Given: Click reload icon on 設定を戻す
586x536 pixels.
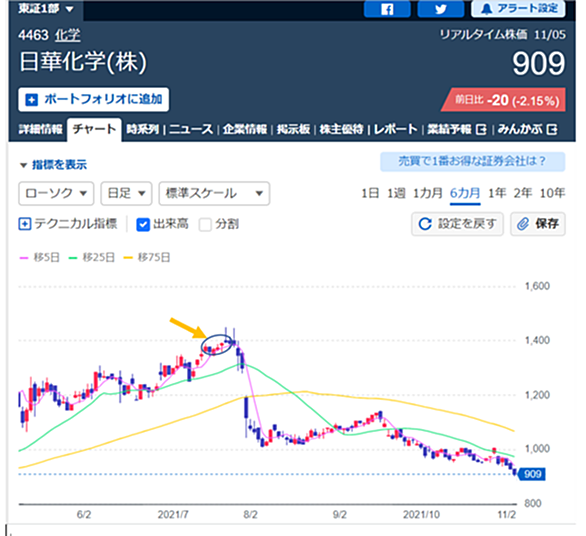Looking at the screenshot, I should point(425,224).
